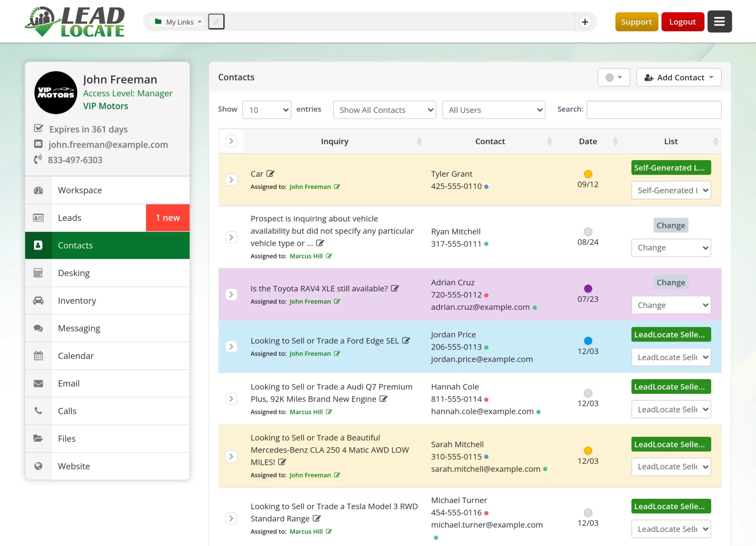Go to the Email section
The image size is (756, 546).
point(107,384)
